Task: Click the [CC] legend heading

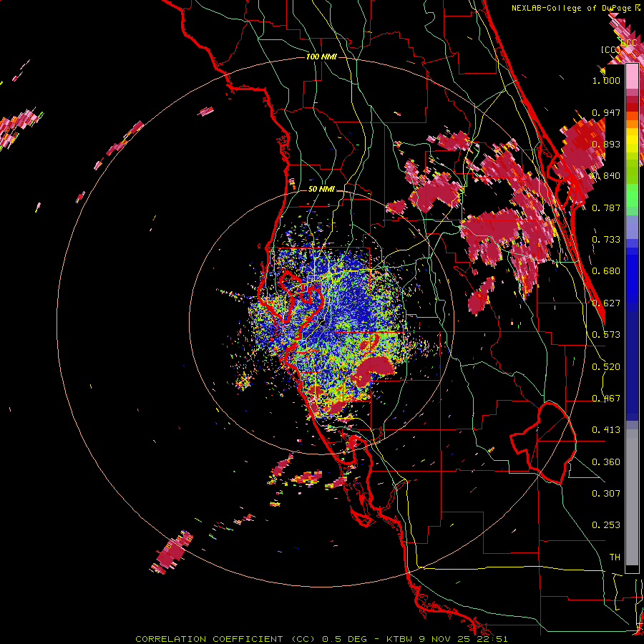Action: click(x=610, y=49)
